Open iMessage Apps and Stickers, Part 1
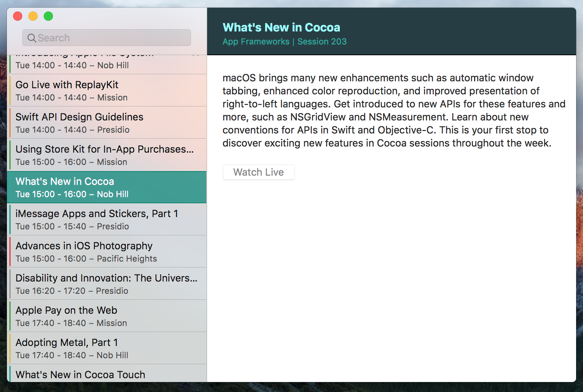This screenshot has height=392, width=583. click(107, 219)
